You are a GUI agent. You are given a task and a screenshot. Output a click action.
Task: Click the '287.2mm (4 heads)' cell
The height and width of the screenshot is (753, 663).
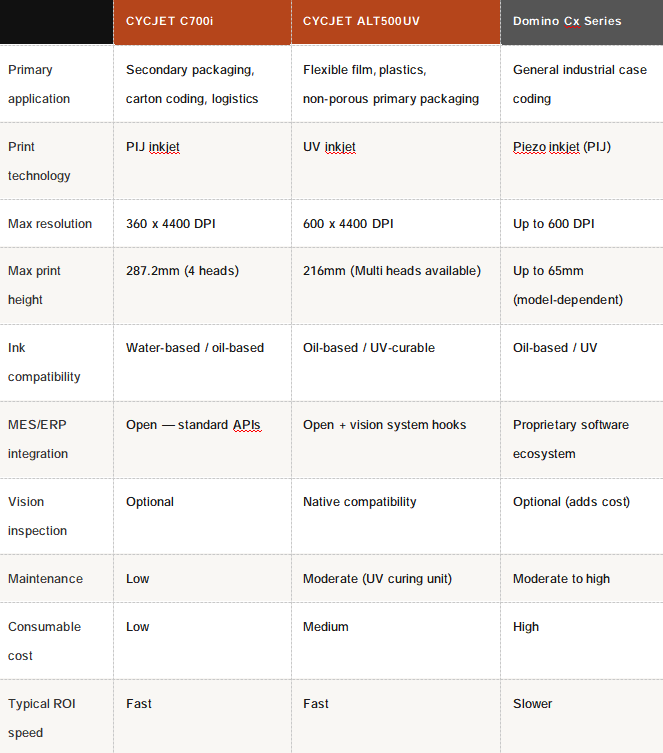click(x=182, y=271)
